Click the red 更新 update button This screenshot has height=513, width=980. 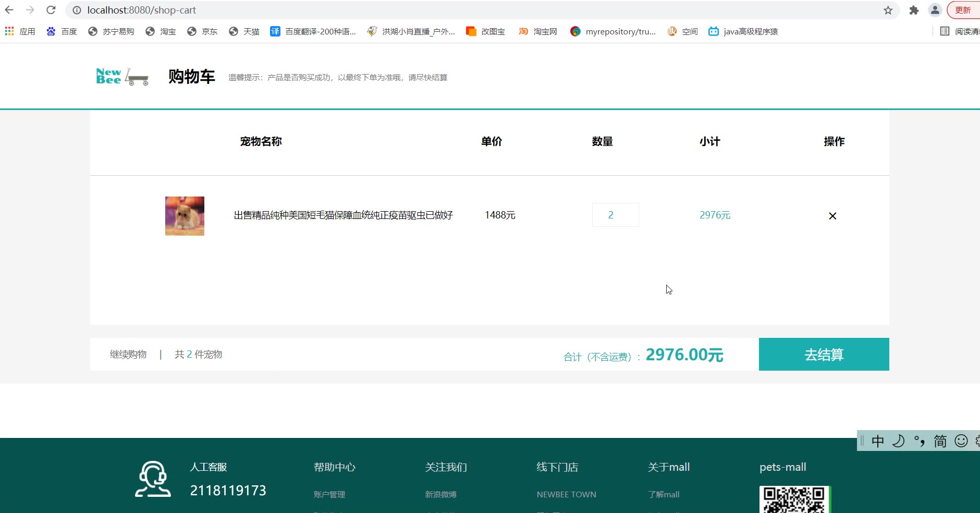963,10
